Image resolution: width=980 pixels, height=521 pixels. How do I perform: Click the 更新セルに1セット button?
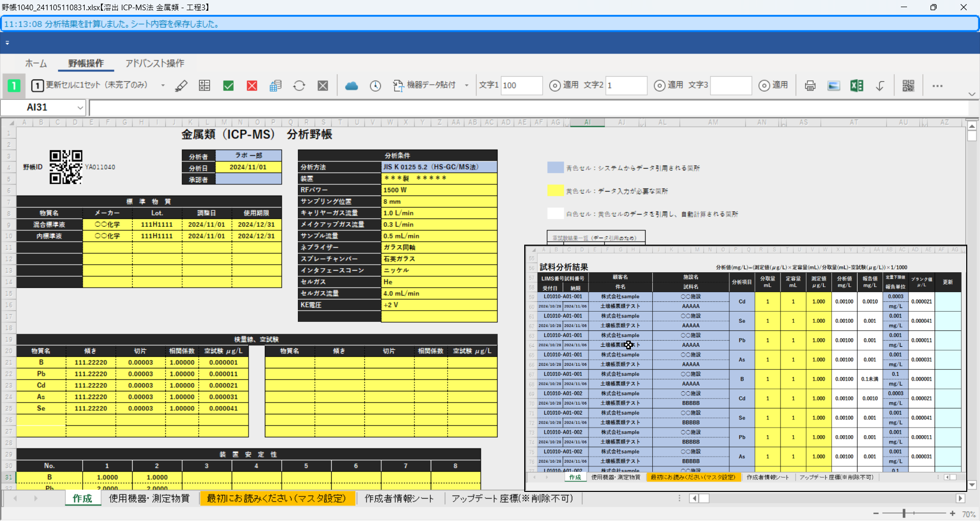point(90,85)
